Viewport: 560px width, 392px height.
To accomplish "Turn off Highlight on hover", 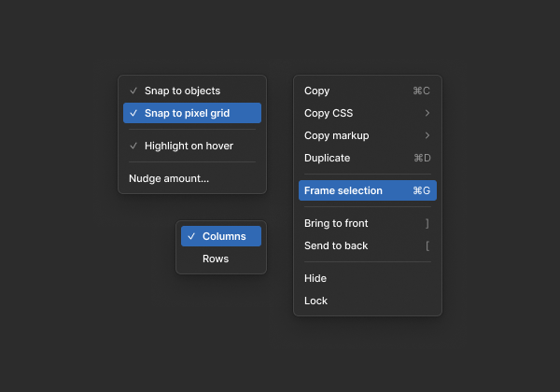I will pos(189,146).
